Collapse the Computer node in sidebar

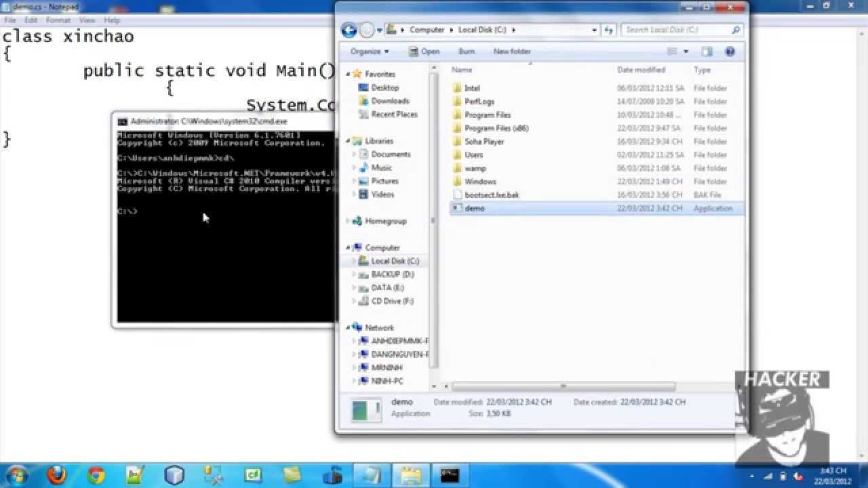tap(348, 247)
